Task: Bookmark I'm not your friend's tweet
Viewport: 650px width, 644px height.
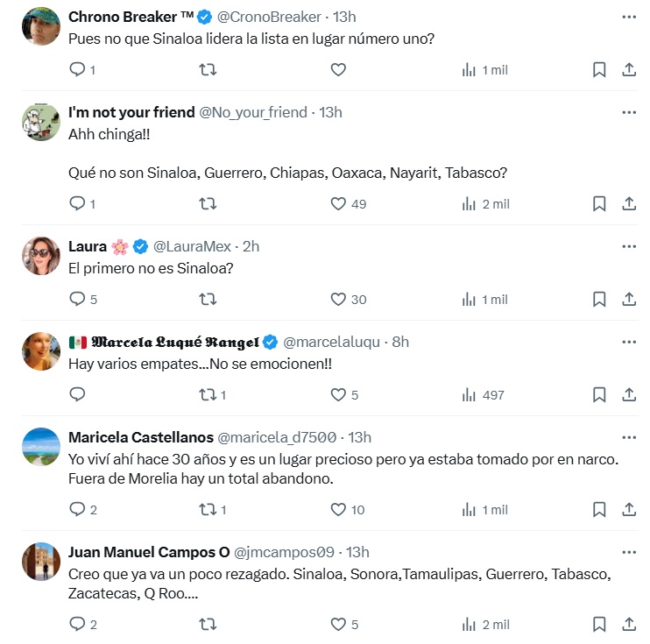Action: click(599, 204)
